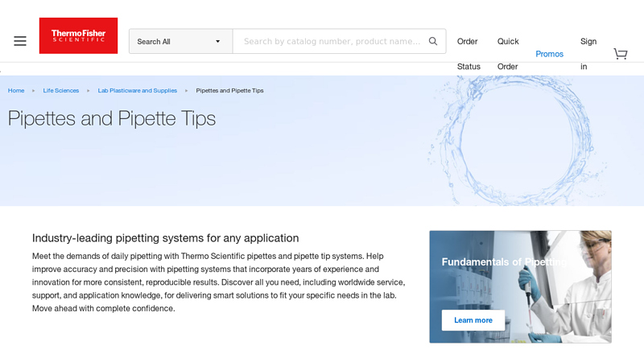This screenshot has width=644, height=362.
Task: Open Quick Order page
Action: [x=508, y=54]
